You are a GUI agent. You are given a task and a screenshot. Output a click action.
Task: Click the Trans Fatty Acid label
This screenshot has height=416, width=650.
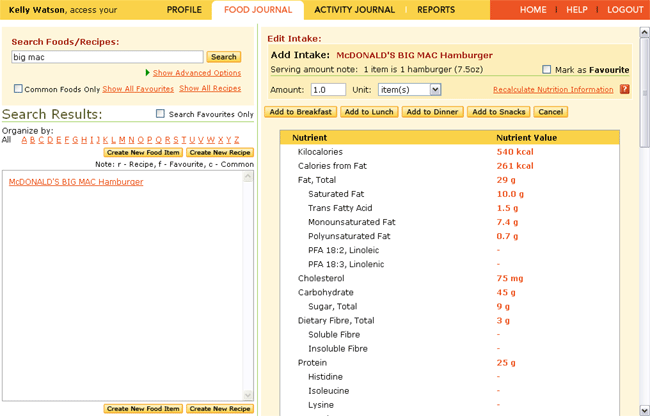click(340, 208)
